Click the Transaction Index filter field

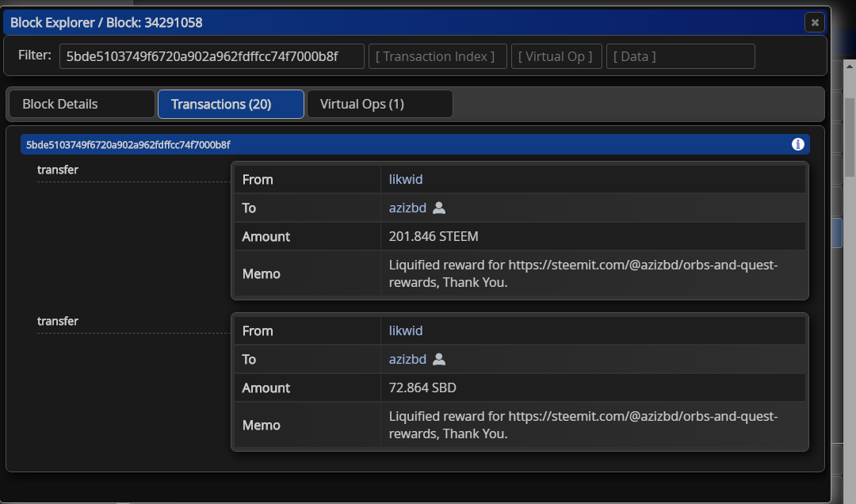438,56
